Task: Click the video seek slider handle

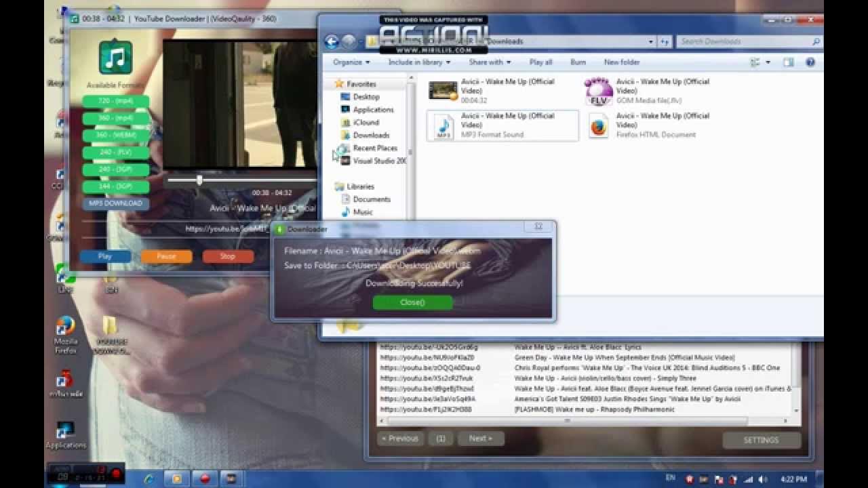Action: [199, 180]
